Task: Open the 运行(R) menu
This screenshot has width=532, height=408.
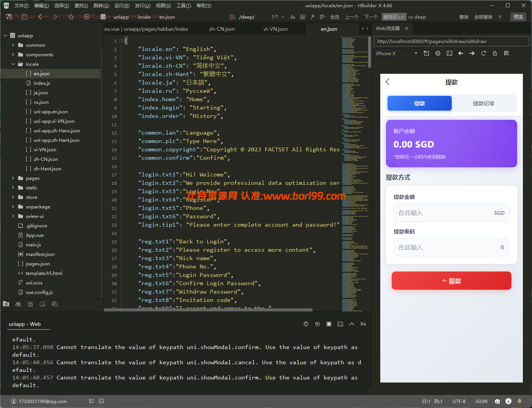Action: click(122, 6)
